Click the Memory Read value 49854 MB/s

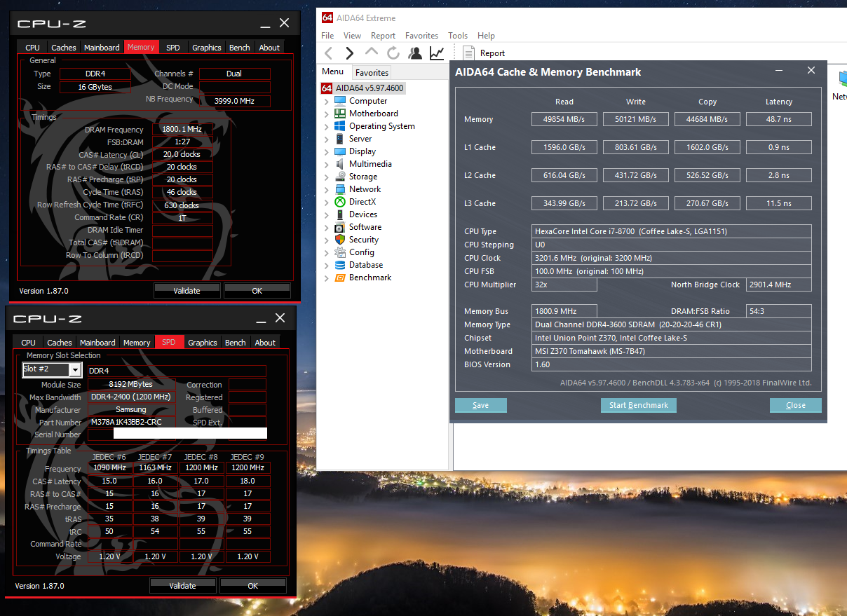564,119
